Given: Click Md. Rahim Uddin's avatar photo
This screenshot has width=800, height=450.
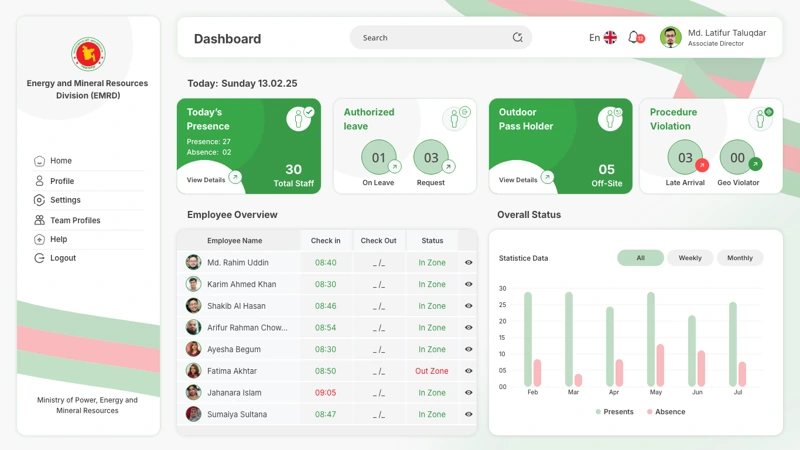Looking at the screenshot, I should click(193, 262).
